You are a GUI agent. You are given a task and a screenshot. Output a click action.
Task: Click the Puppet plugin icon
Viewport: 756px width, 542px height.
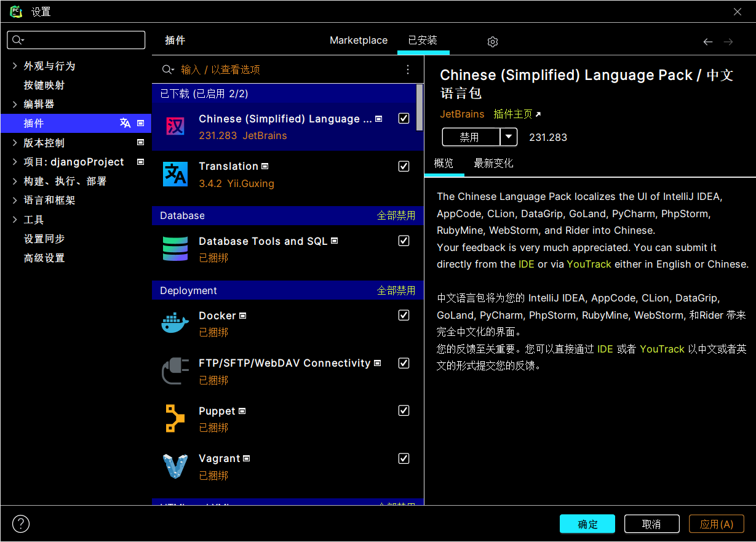[x=175, y=419]
